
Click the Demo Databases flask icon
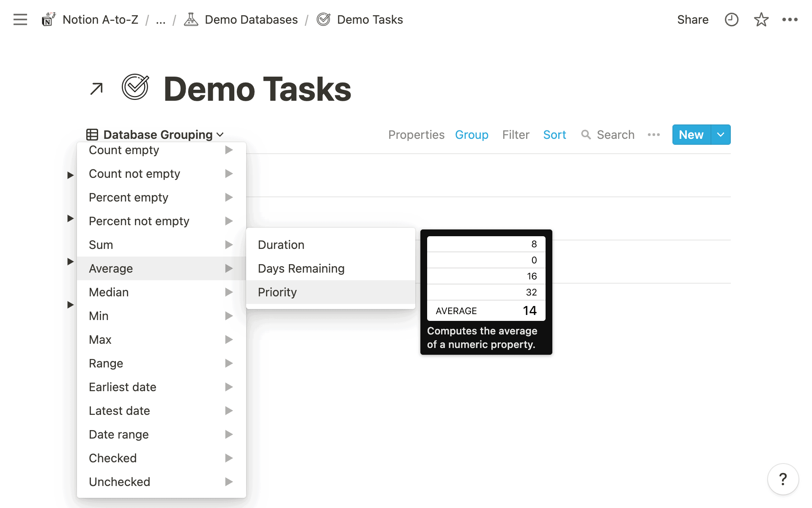click(x=191, y=19)
